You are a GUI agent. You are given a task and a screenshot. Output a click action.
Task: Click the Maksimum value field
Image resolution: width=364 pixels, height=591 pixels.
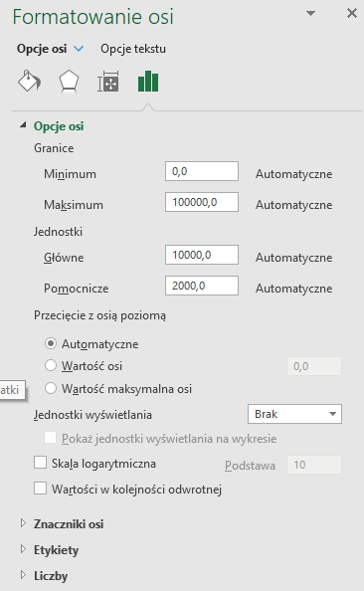(202, 202)
